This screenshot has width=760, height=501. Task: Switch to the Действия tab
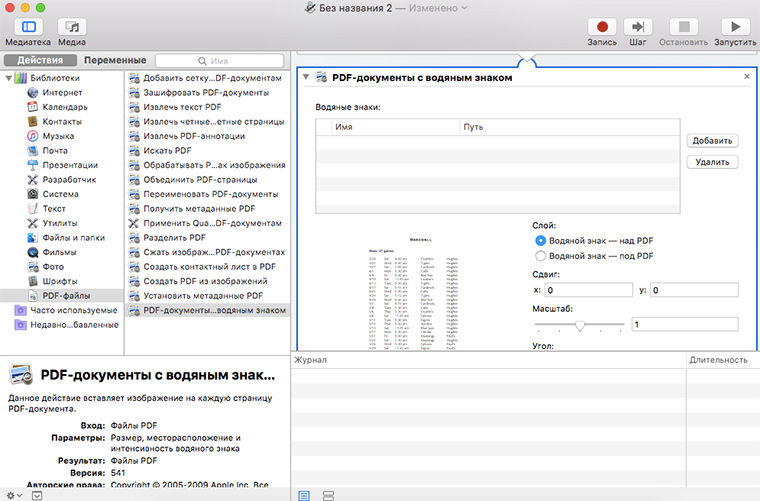pyautogui.click(x=40, y=60)
